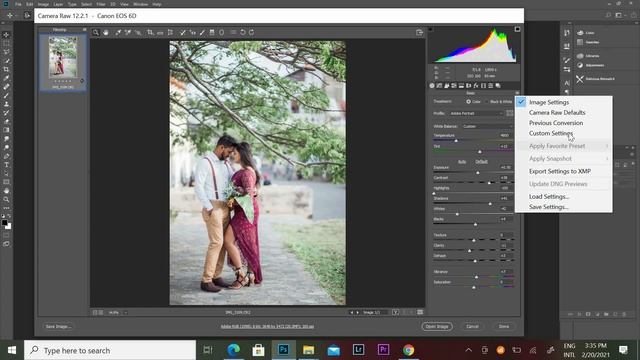
Task: Open the Snapshots panel tab
Action: coord(498,86)
